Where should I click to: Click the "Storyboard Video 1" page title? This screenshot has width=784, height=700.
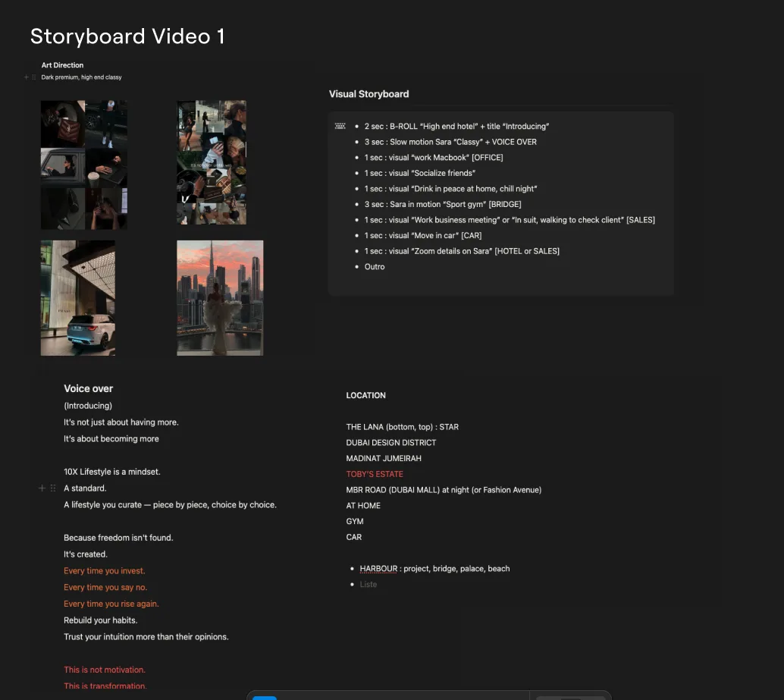pyautogui.click(x=127, y=36)
